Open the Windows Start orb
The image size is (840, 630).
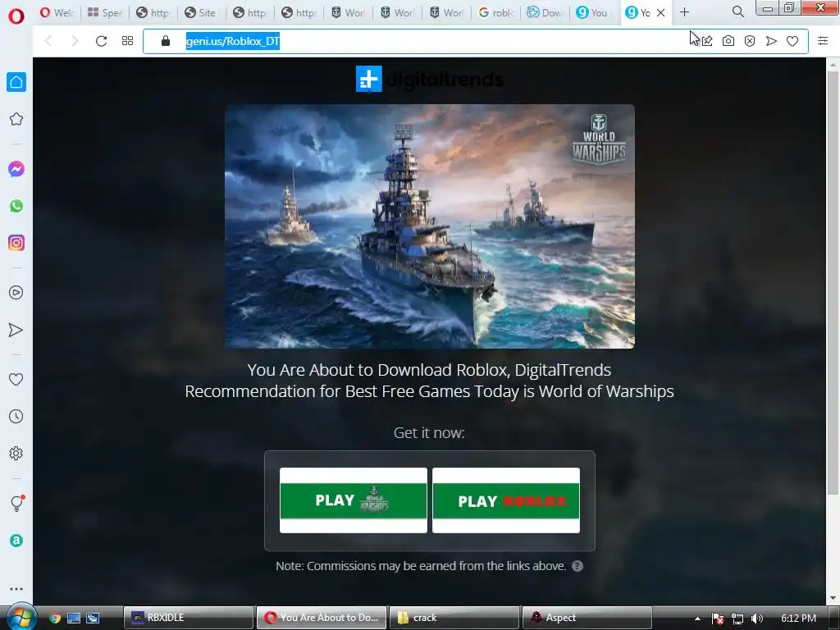(x=21, y=617)
